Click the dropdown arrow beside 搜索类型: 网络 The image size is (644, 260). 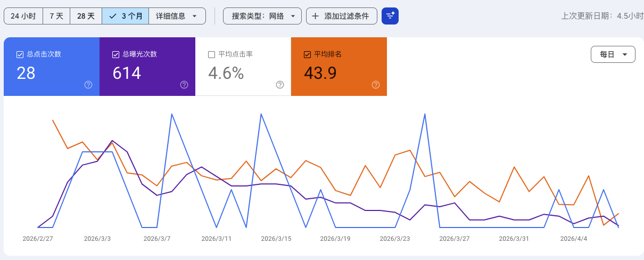(293, 16)
